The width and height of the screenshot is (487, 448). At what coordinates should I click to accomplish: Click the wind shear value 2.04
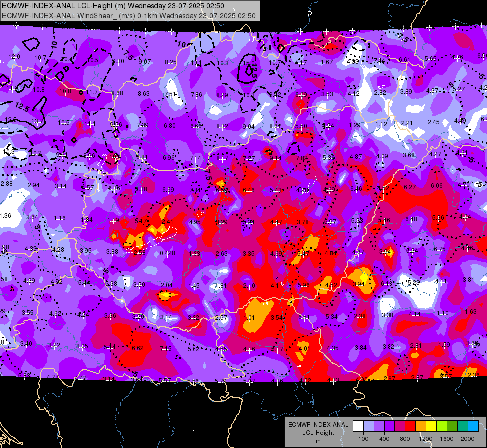click(167, 285)
